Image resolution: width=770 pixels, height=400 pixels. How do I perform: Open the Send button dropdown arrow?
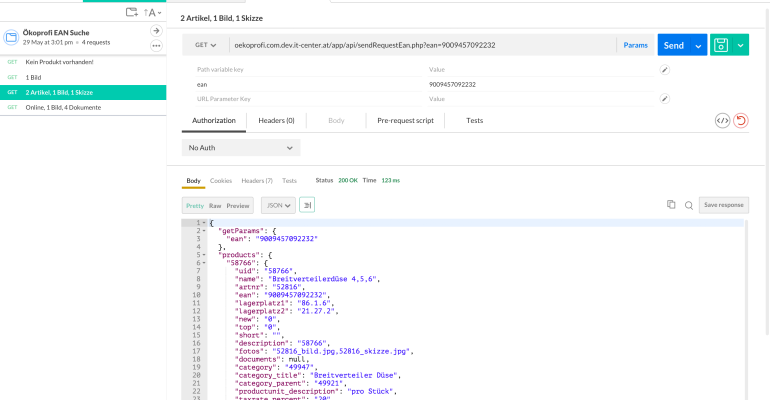point(698,46)
